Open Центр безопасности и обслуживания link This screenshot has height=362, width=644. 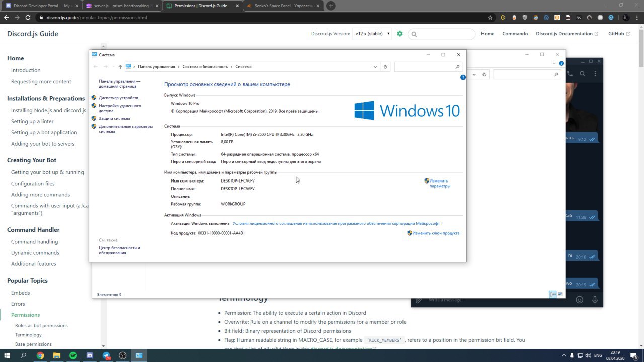(x=119, y=250)
